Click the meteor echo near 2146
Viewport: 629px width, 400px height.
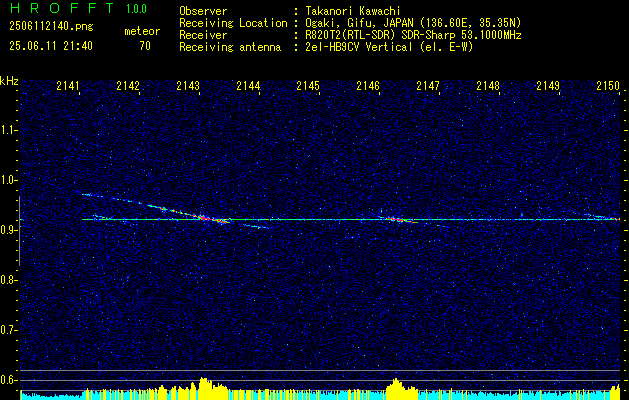tap(397, 219)
